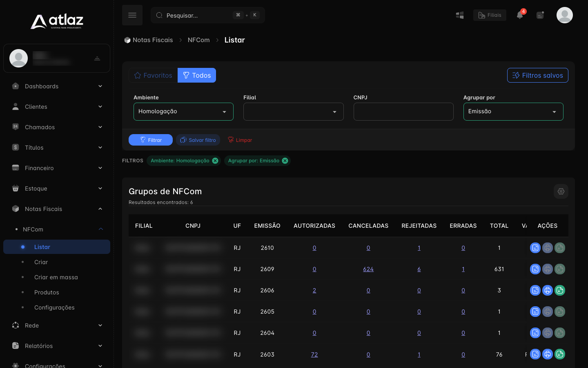Open Criar em massa menu item
The image size is (588, 368).
click(56, 277)
